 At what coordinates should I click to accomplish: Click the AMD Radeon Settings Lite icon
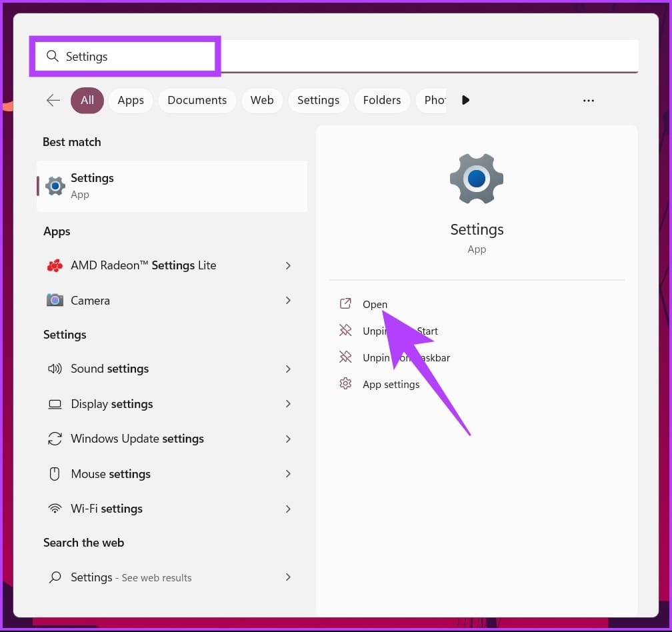[x=55, y=265]
